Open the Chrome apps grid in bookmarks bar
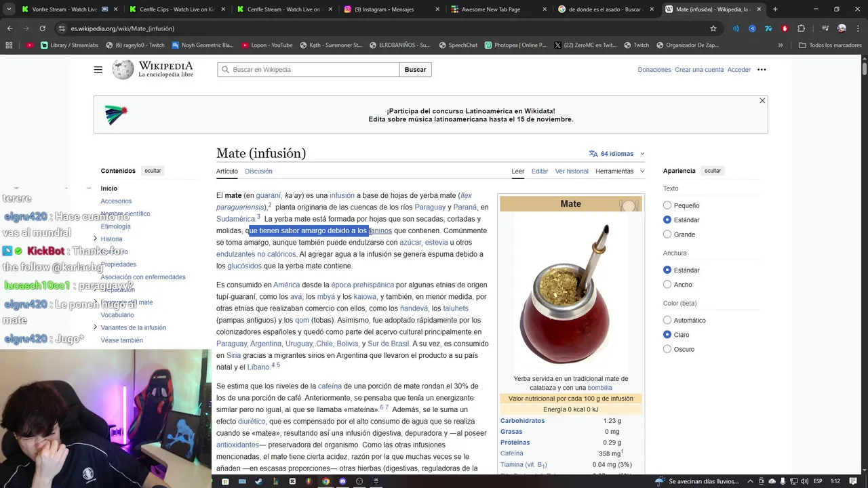The image size is (868, 488). coord(9,45)
